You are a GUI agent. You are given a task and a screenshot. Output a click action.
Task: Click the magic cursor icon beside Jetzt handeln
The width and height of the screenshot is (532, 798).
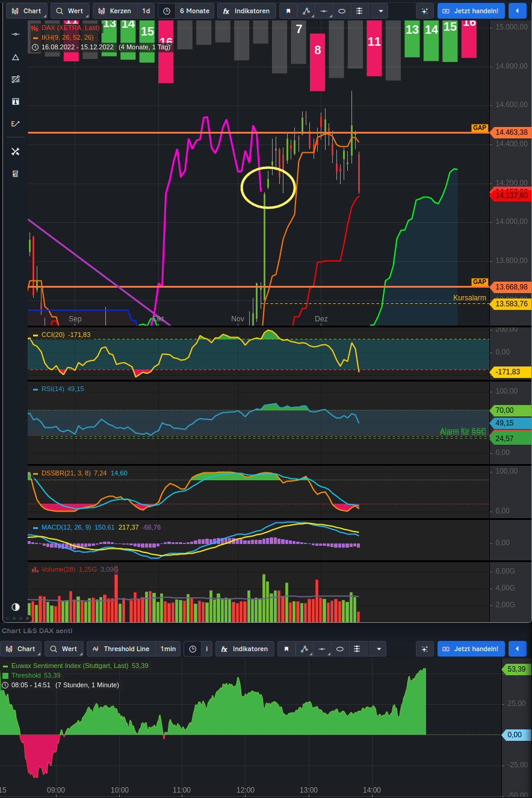click(424, 10)
